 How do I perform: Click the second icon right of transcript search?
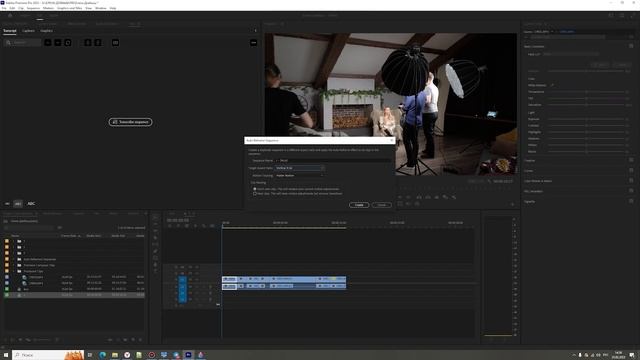tap(58, 42)
